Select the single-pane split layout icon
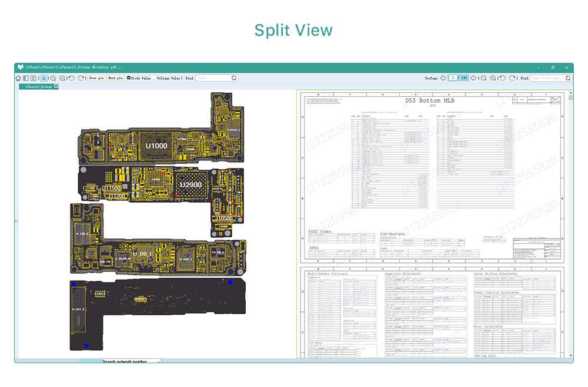 [x=26, y=78]
